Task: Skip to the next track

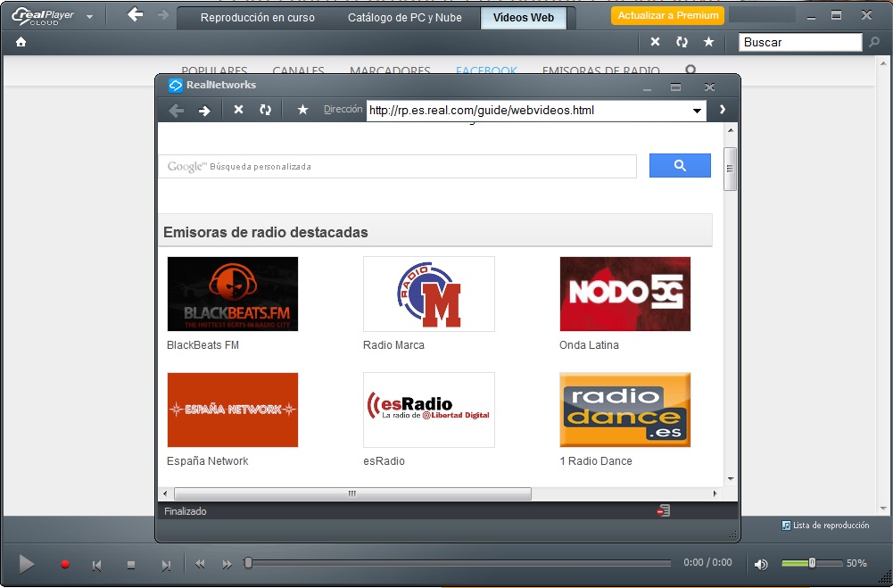Action: 166,565
